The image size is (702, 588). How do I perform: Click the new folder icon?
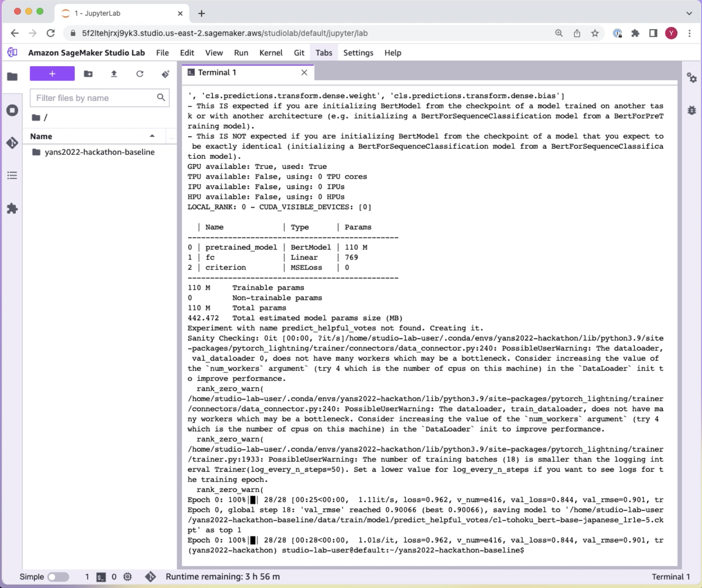click(x=88, y=74)
